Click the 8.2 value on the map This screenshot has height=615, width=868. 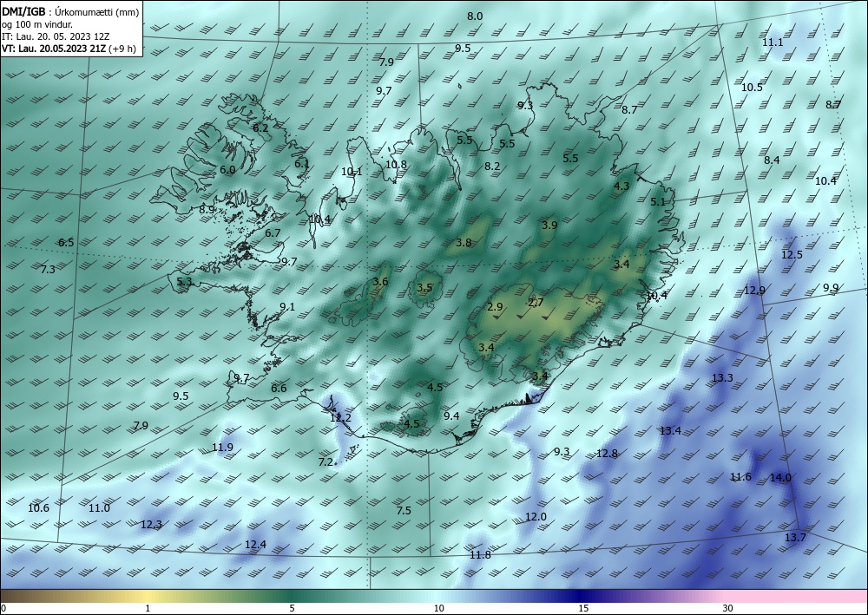(492, 166)
